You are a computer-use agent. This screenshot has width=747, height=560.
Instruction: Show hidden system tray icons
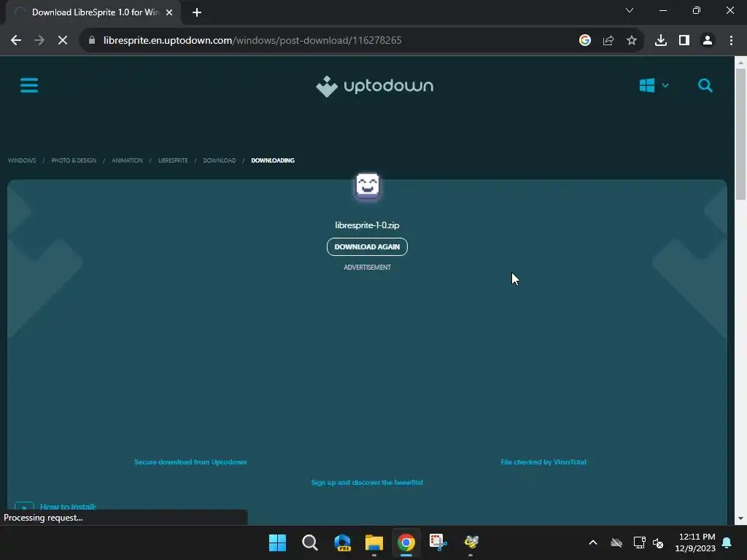pos(593,542)
